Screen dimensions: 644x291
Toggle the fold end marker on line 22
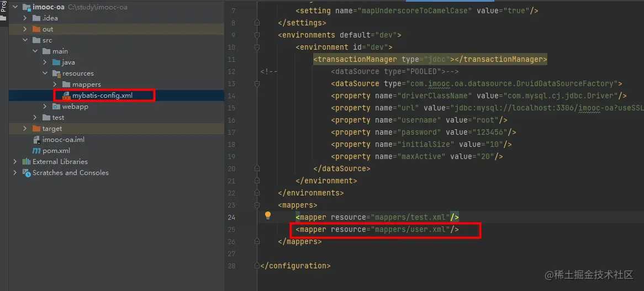point(257,193)
